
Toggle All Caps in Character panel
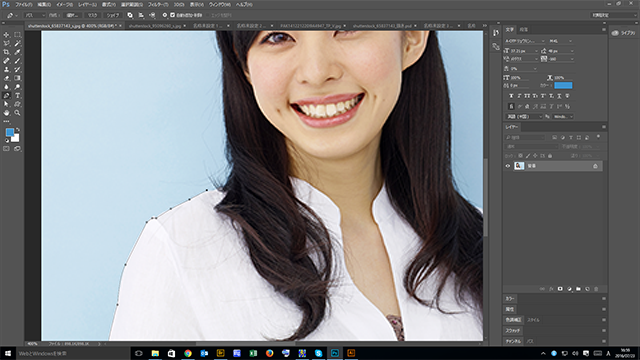pos(527,96)
